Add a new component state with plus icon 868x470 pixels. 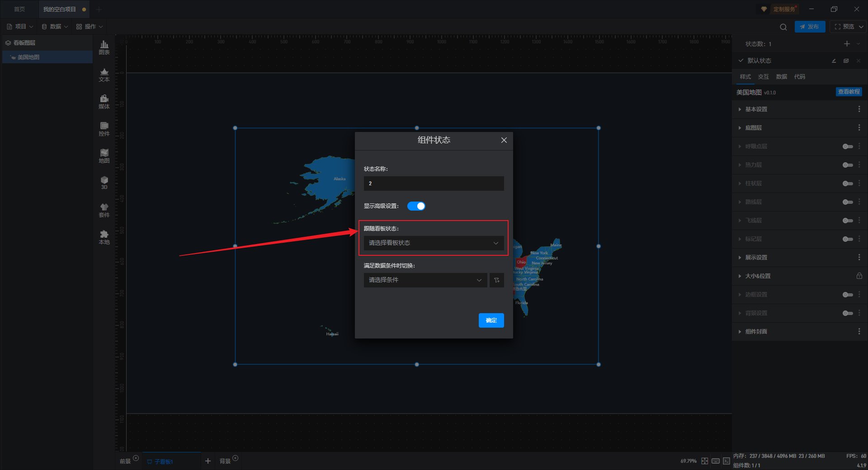pyautogui.click(x=847, y=44)
